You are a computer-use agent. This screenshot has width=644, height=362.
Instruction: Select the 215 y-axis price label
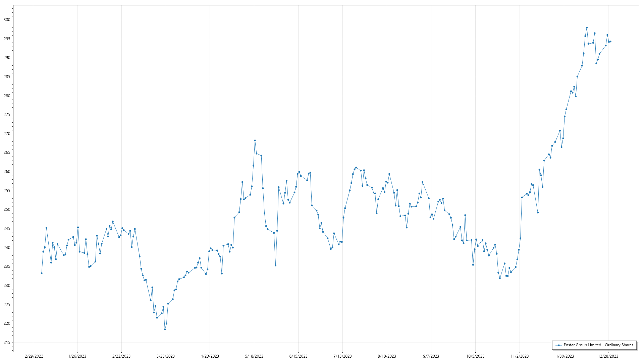pyautogui.click(x=7, y=343)
